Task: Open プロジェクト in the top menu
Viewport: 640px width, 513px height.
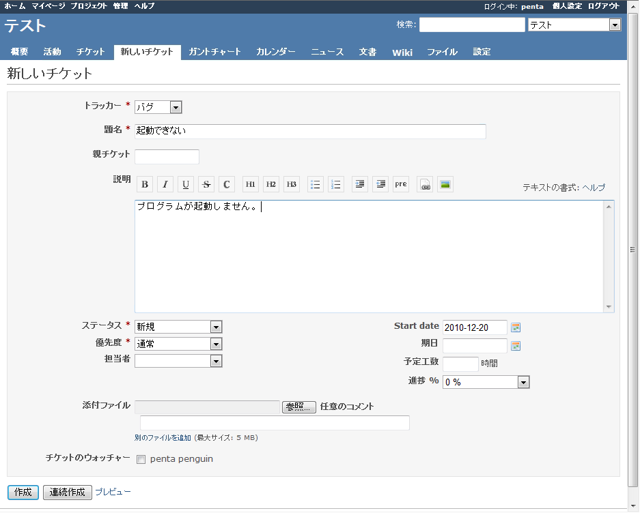Action: 89,6
